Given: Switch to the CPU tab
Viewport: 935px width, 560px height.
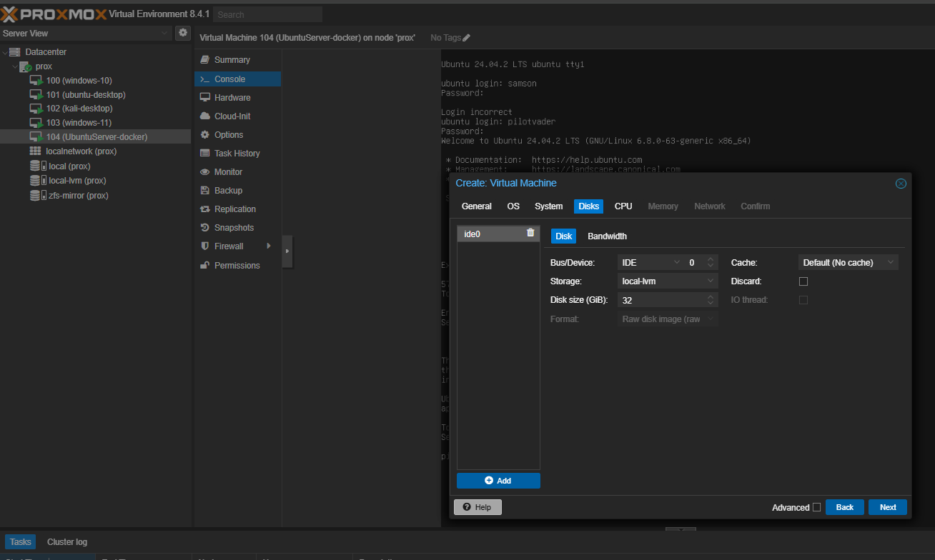Looking at the screenshot, I should [623, 206].
